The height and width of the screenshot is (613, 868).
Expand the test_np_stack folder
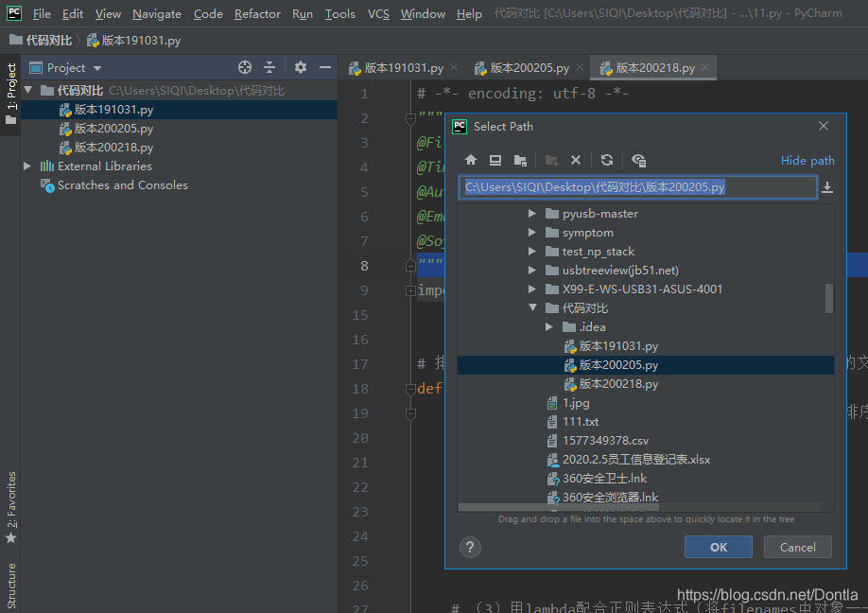tap(532, 251)
